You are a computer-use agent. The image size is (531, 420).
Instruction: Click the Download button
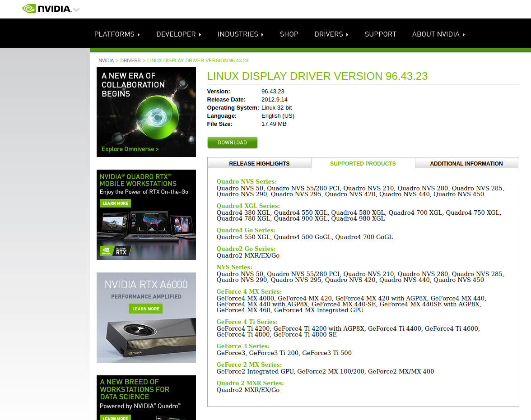point(232,143)
